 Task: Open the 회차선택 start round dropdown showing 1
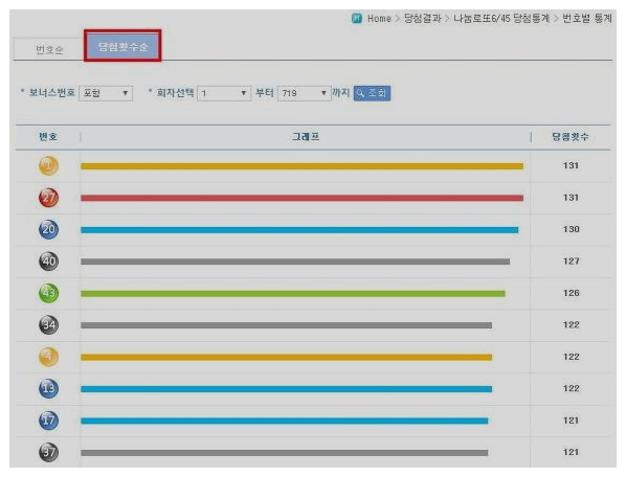click(224, 93)
